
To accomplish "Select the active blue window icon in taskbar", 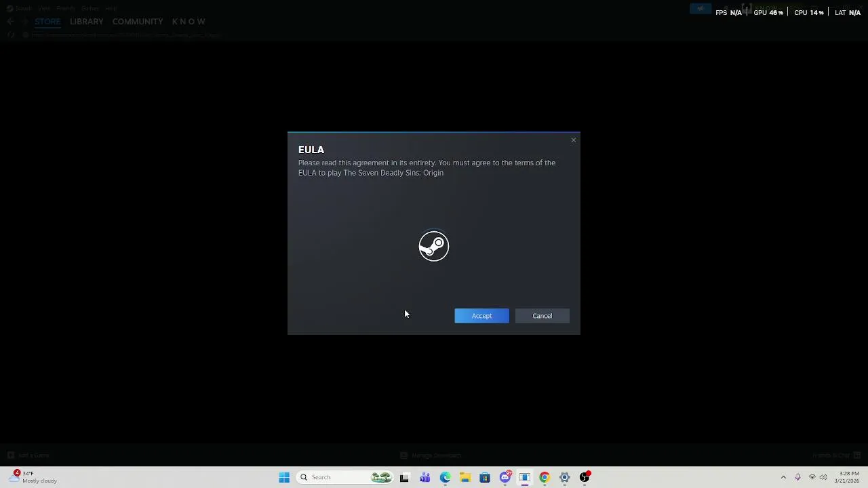I will pos(525,477).
